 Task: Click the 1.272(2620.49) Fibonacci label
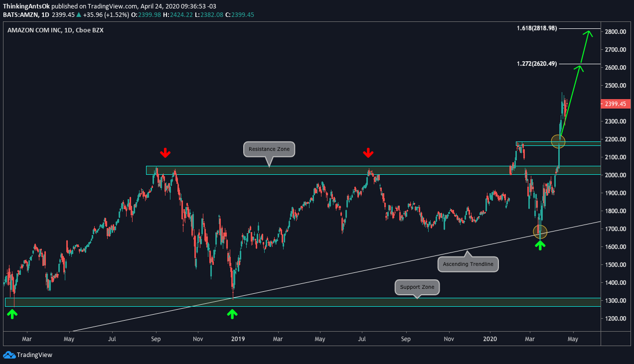tap(537, 64)
